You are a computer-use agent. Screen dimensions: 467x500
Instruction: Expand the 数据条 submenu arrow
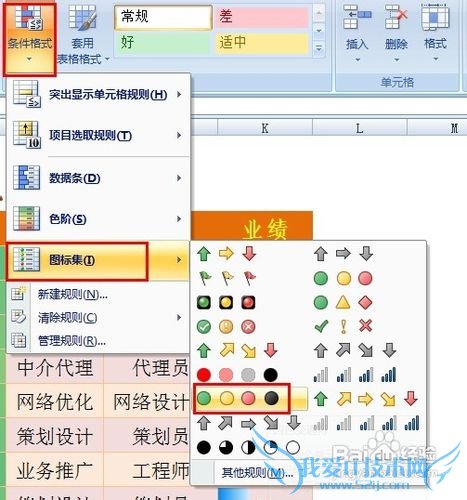coord(179,178)
